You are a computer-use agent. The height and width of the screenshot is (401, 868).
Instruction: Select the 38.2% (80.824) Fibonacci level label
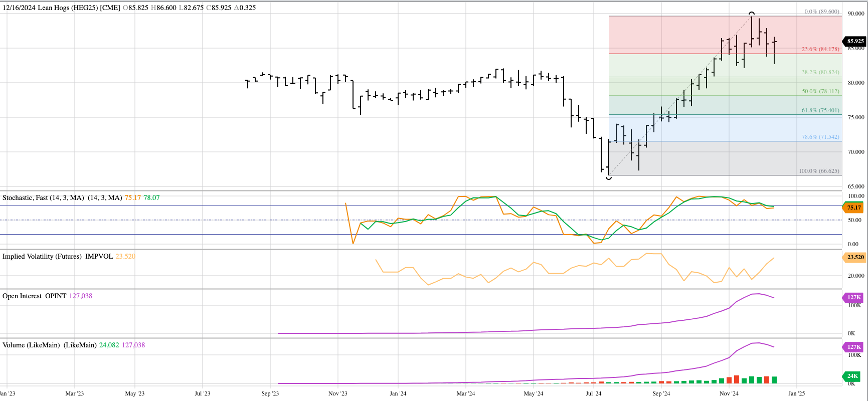coord(820,72)
